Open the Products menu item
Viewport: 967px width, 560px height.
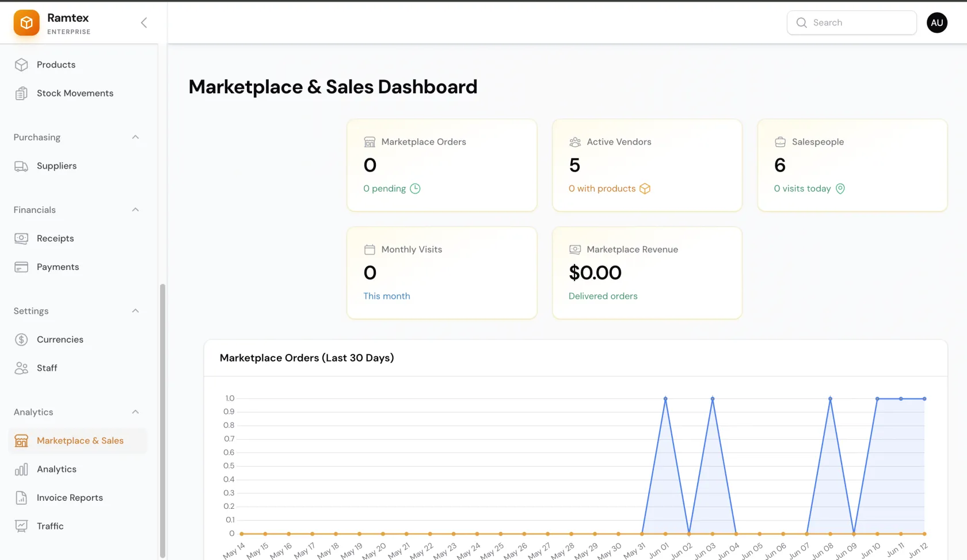pyautogui.click(x=78, y=64)
